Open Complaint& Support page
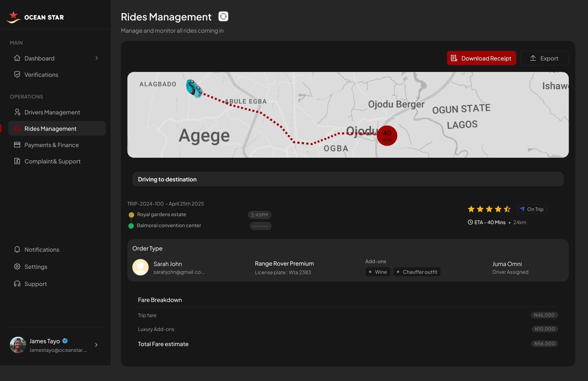The width and height of the screenshot is (588, 381). (57, 161)
